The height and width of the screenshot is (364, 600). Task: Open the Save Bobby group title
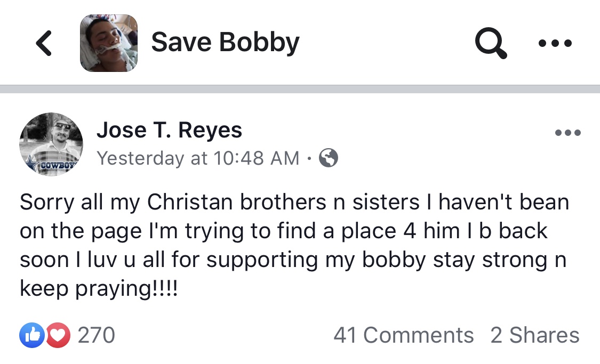click(226, 42)
